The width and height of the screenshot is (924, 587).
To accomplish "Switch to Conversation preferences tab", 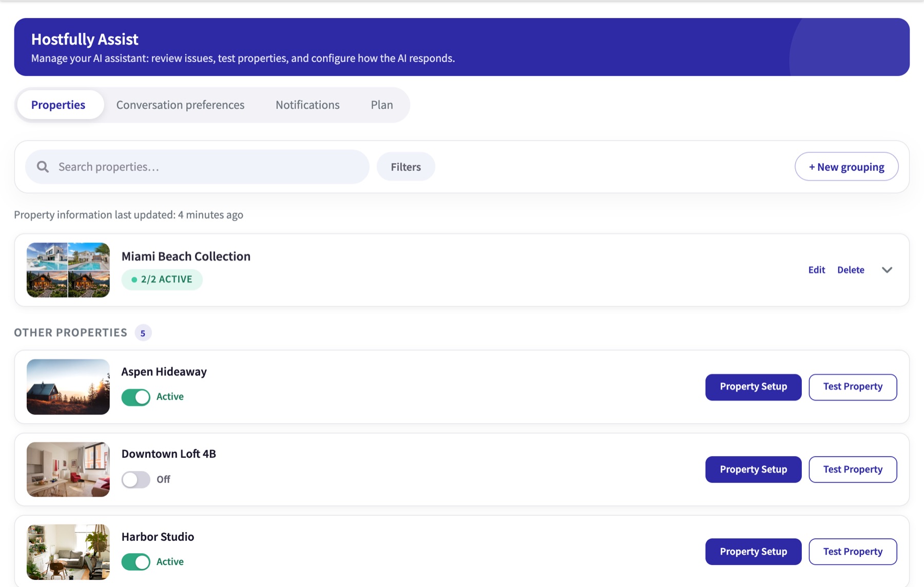I will (x=180, y=105).
